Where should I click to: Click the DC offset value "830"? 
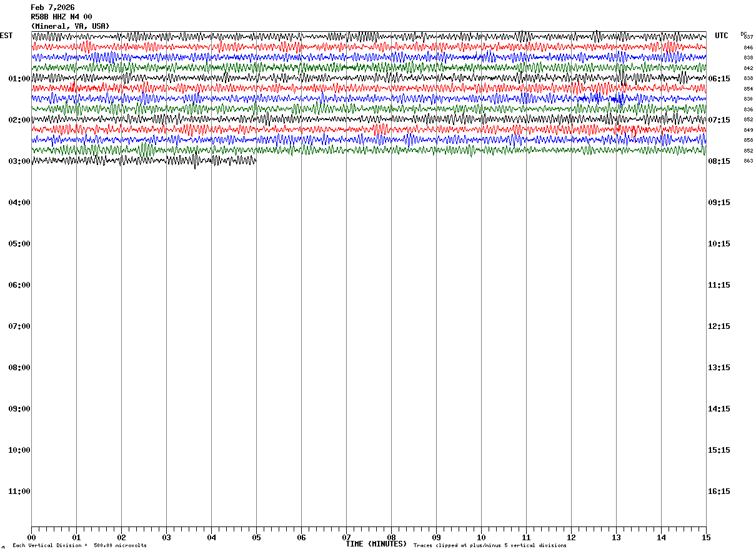(749, 99)
